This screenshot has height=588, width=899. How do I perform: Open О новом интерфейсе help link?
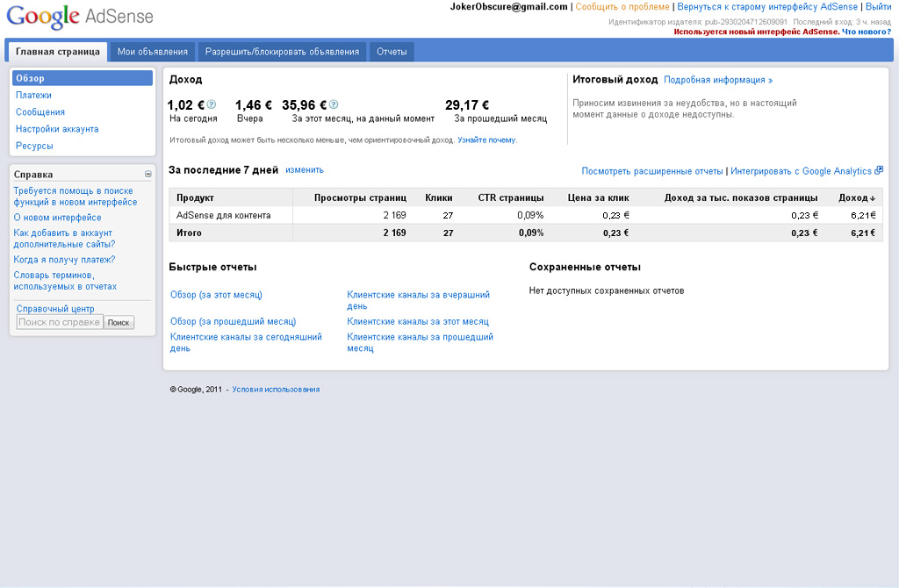(x=57, y=218)
